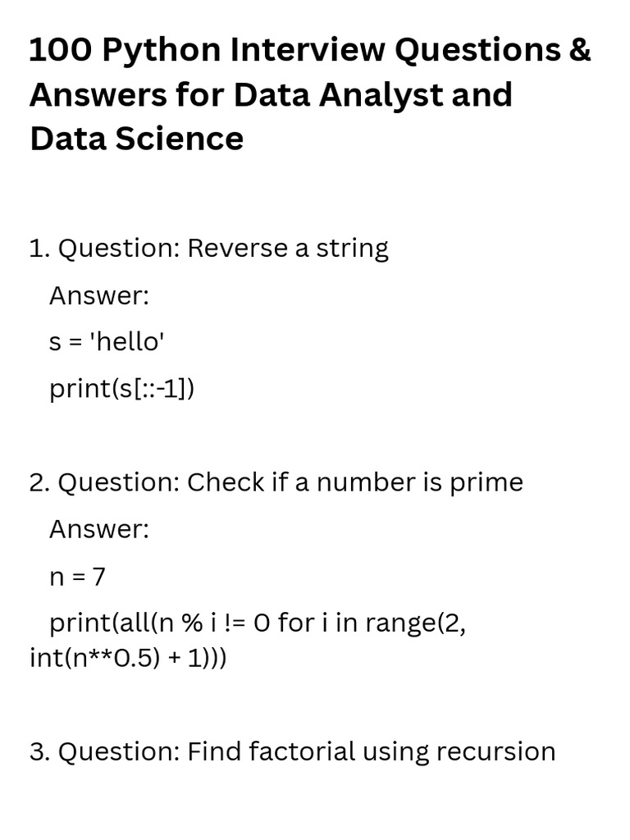
Task: Click the 'Answer:' label under question 2
Action: [x=99, y=529]
